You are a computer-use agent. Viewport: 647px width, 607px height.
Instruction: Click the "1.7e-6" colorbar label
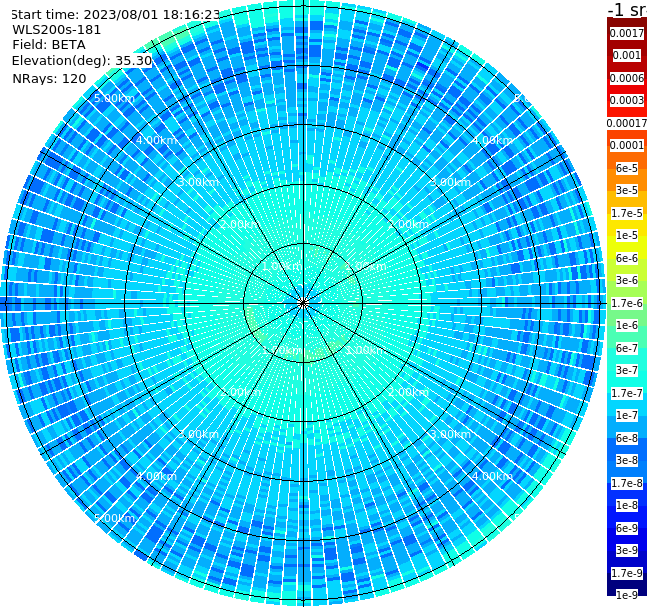click(627, 303)
